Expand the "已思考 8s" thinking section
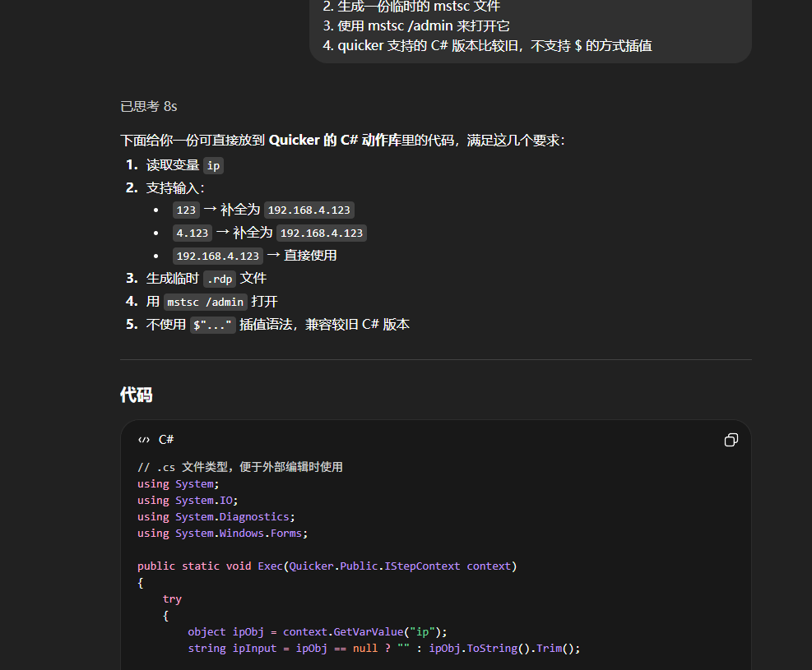This screenshot has height=670, width=812. click(x=149, y=106)
